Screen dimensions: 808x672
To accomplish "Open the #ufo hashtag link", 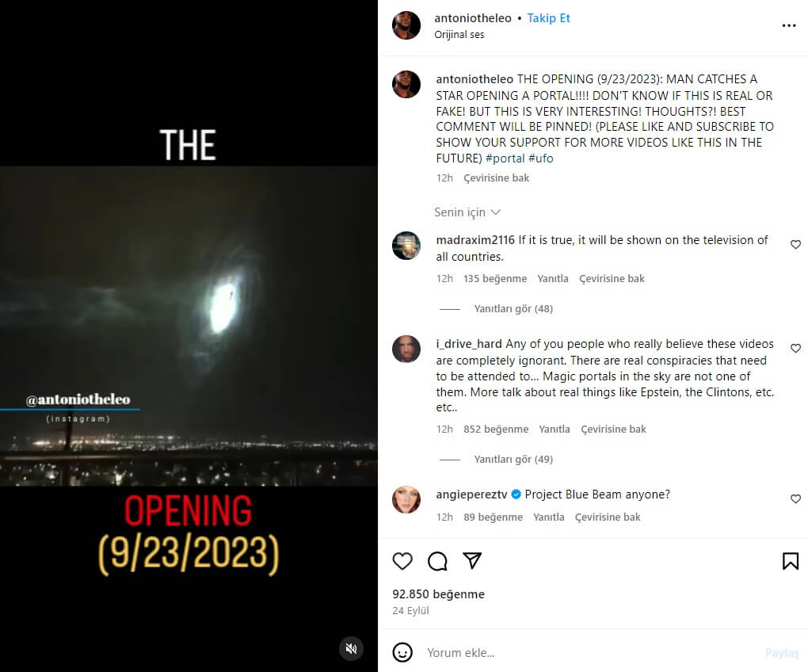I will coord(540,158).
